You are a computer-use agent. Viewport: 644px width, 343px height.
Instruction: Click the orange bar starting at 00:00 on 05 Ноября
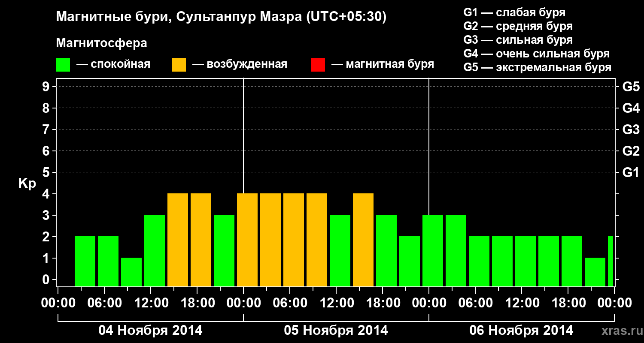pos(247,240)
